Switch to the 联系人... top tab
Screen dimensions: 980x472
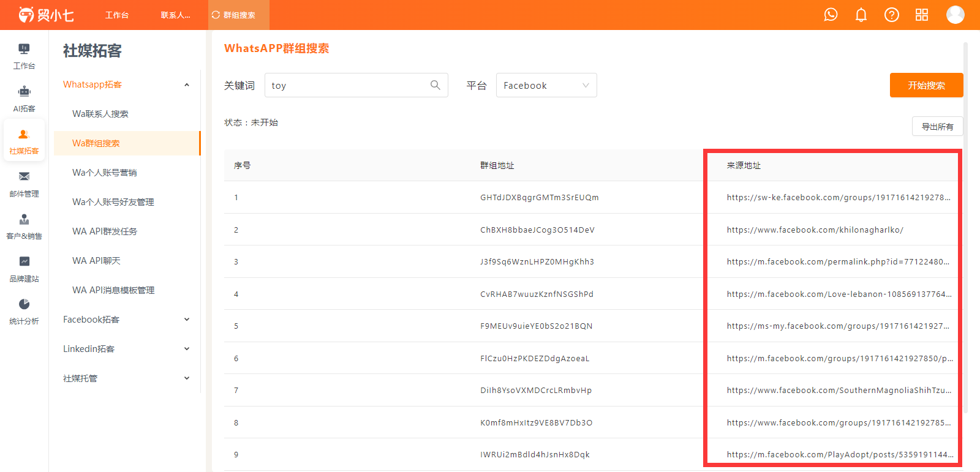click(x=176, y=15)
